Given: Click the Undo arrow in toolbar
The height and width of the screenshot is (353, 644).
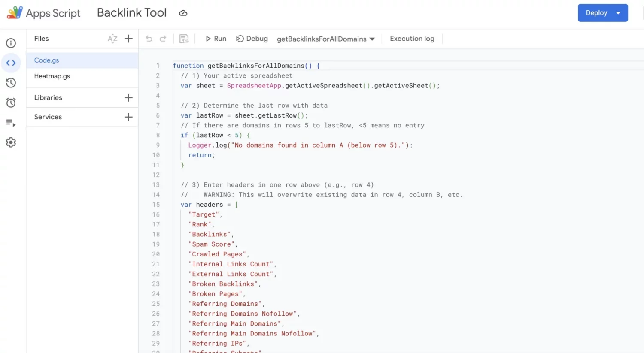Looking at the screenshot, I should coord(149,39).
